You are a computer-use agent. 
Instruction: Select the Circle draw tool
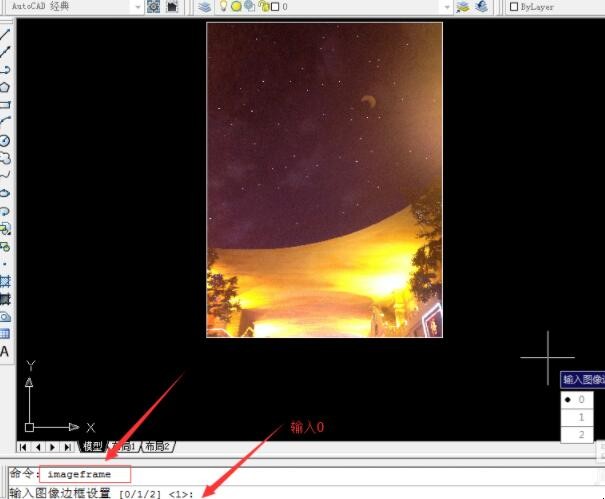5,140
